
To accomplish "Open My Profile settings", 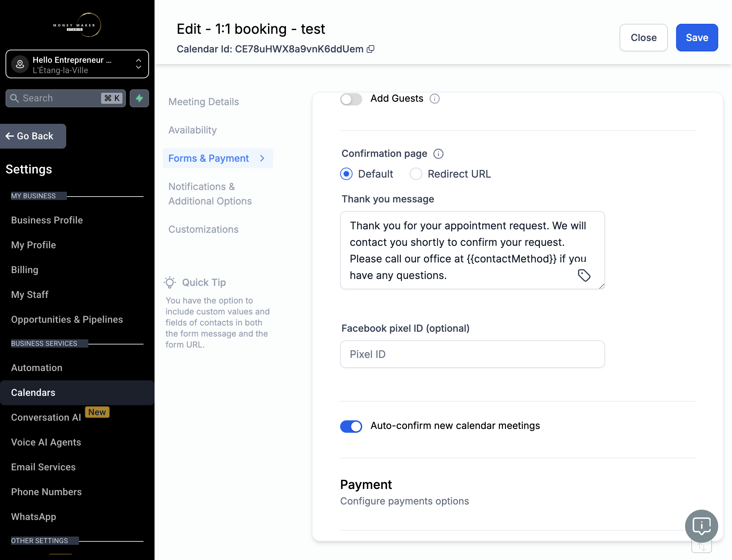I will pyautogui.click(x=33, y=245).
